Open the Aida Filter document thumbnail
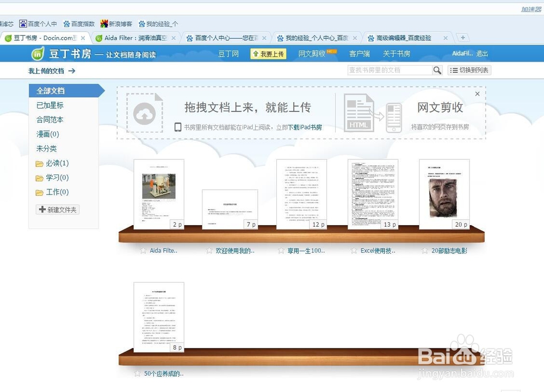Screen dimensions: 544x392 tap(159, 194)
